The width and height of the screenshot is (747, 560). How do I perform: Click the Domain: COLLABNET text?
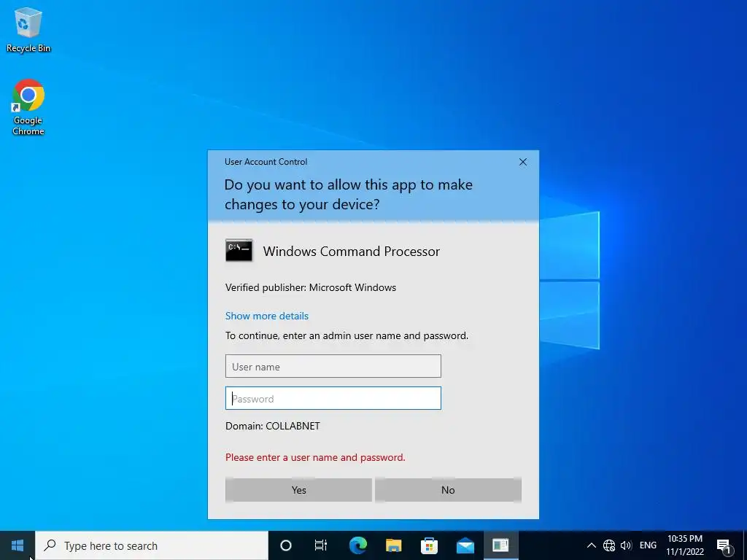[273, 426]
